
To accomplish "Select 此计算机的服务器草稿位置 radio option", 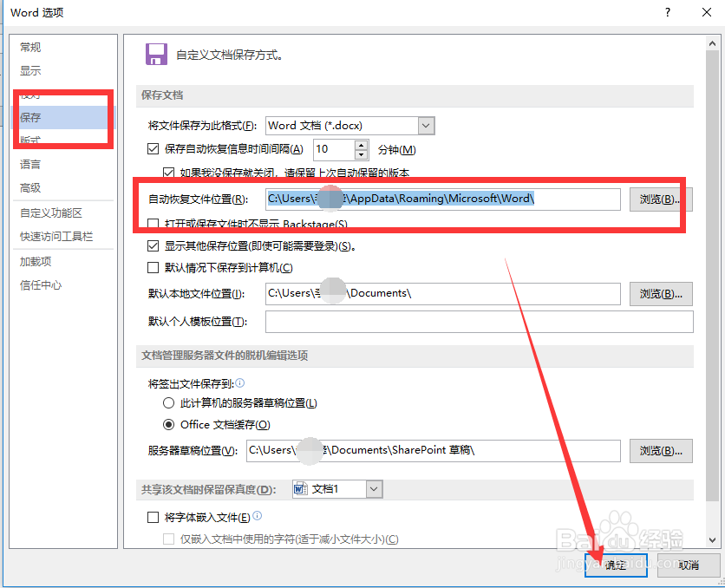I will pos(169,402).
